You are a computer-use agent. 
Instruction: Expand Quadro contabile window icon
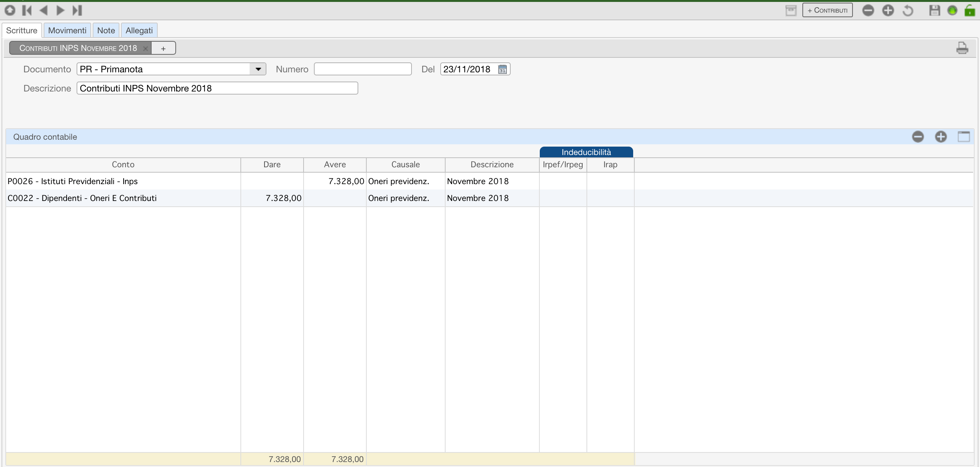tap(964, 137)
